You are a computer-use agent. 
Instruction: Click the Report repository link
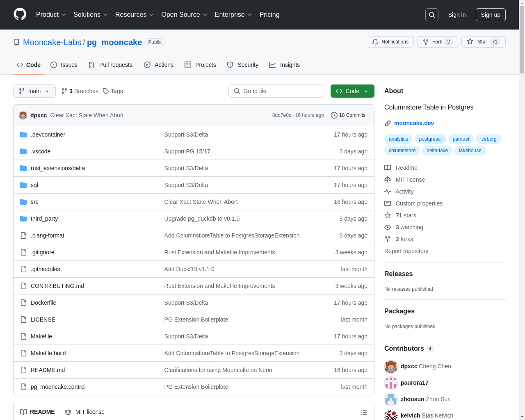tap(406, 251)
